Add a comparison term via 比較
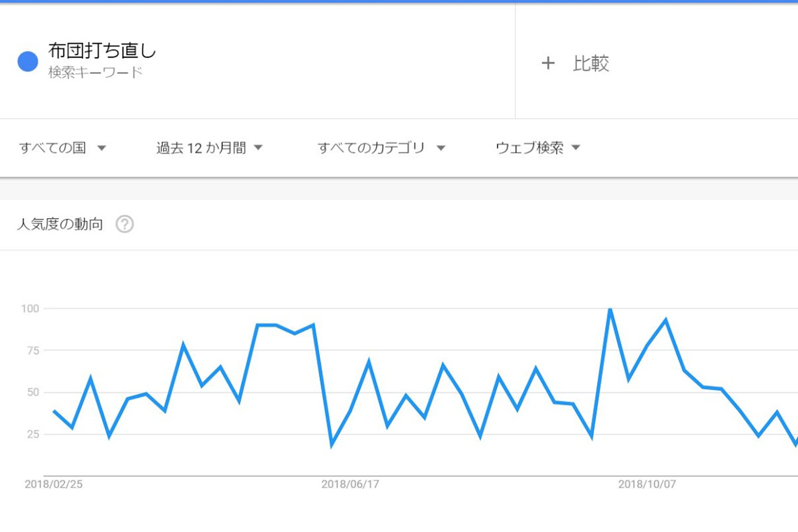This screenshot has height=532, width=798. [591, 63]
